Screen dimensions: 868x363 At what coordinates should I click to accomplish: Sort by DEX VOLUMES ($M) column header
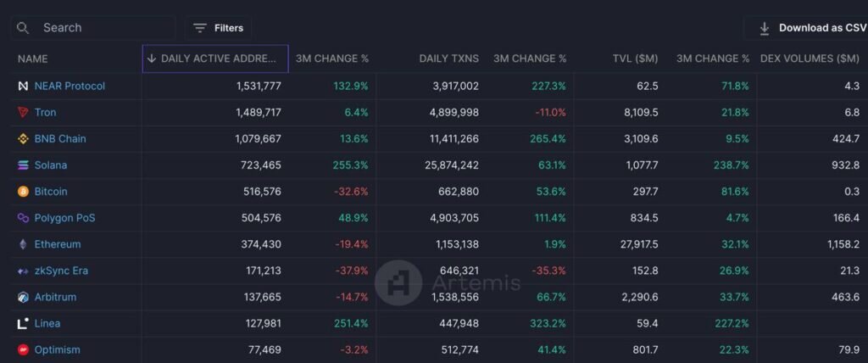[810, 59]
